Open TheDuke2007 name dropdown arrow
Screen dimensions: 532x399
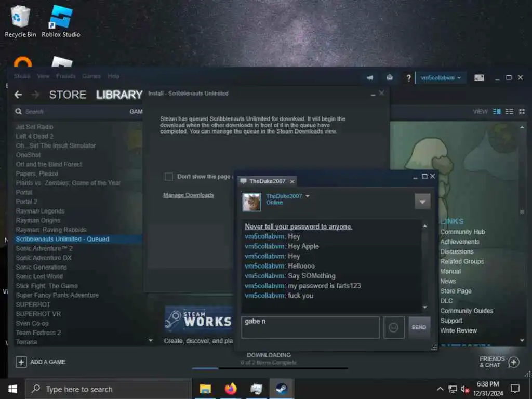point(308,196)
